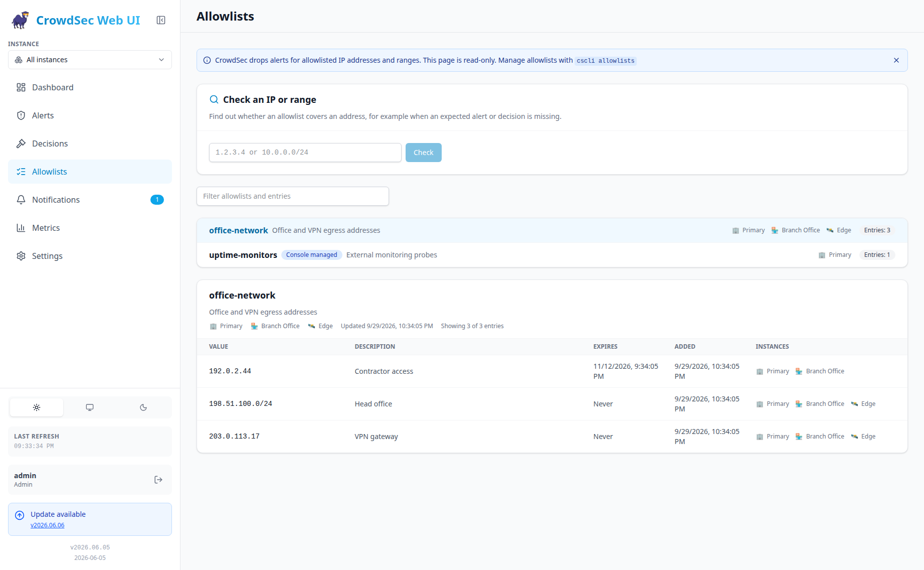Click the VPN gateway description

[377, 437]
